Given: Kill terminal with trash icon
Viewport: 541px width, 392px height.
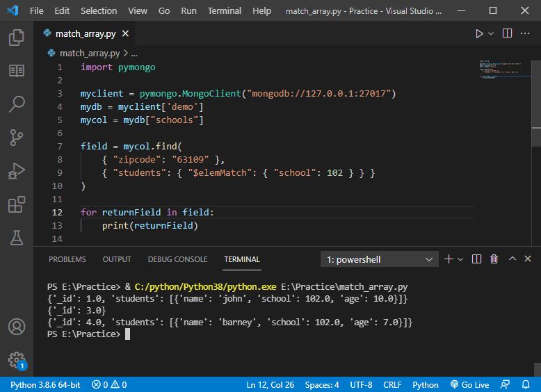Looking at the screenshot, I should point(494,259).
